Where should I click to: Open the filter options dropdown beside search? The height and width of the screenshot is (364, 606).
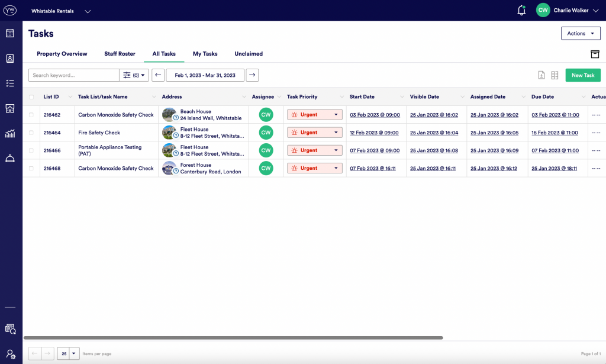134,75
